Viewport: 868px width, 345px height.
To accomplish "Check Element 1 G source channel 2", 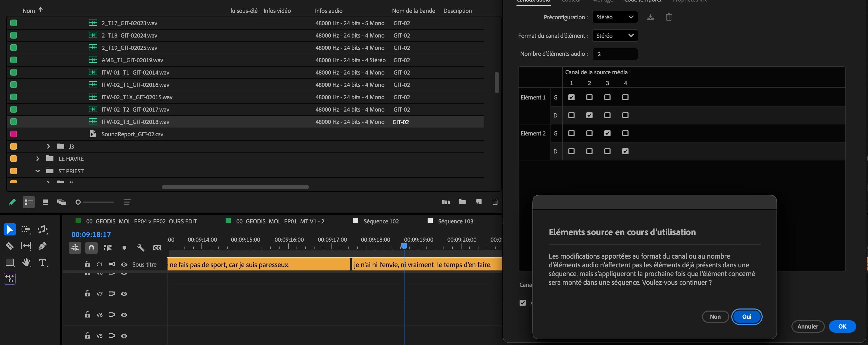I will [x=589, y=97].
